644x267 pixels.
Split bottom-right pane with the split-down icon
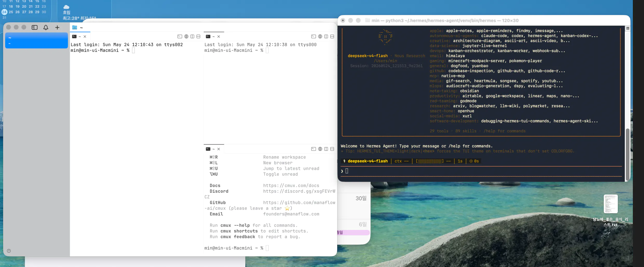click(x=332, y=149)
